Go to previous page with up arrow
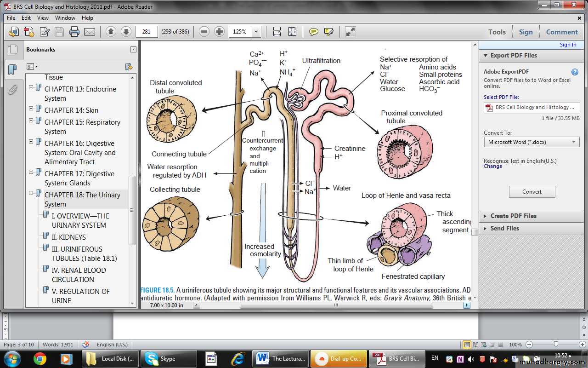The image size is (588, 368). point(111,32)
